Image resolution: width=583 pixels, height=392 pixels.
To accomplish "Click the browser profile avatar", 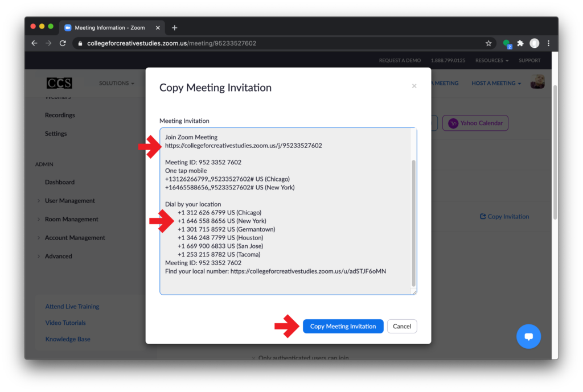I will [534, 43].
